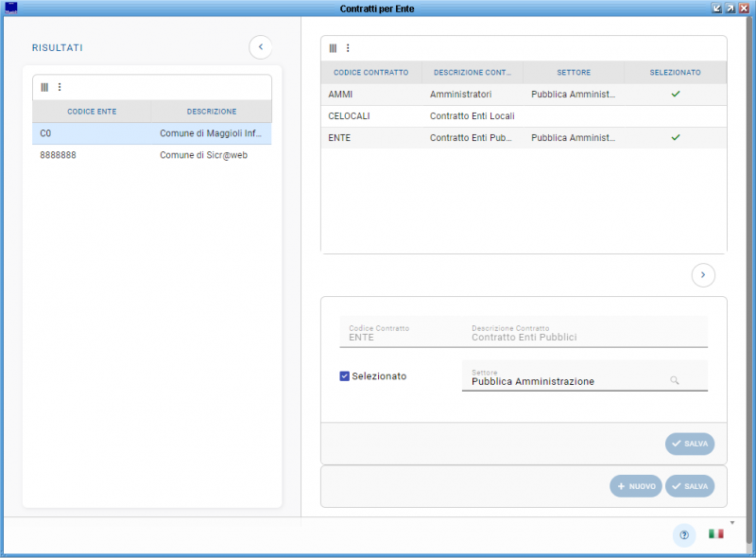Image resolution: width=756 pixels, height=558 pixels.
Task: Click the Settore input field
Action: click(x=567, y=381)
